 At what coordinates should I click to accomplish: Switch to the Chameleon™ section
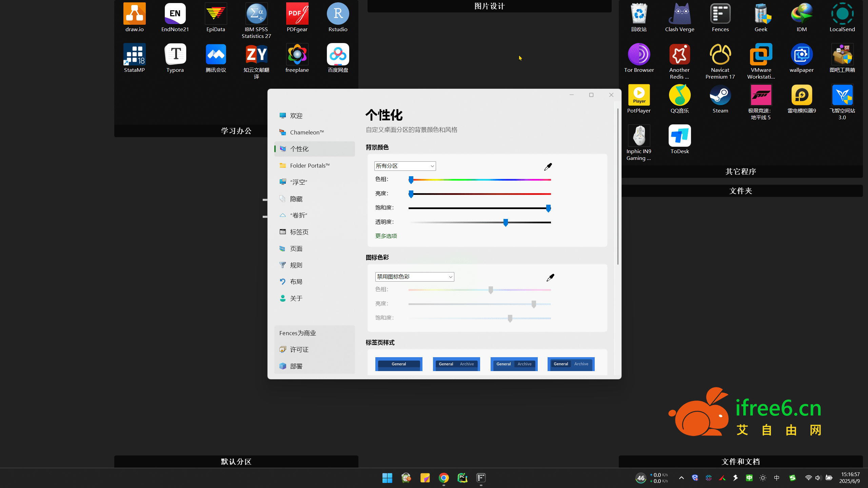(307, 132)
